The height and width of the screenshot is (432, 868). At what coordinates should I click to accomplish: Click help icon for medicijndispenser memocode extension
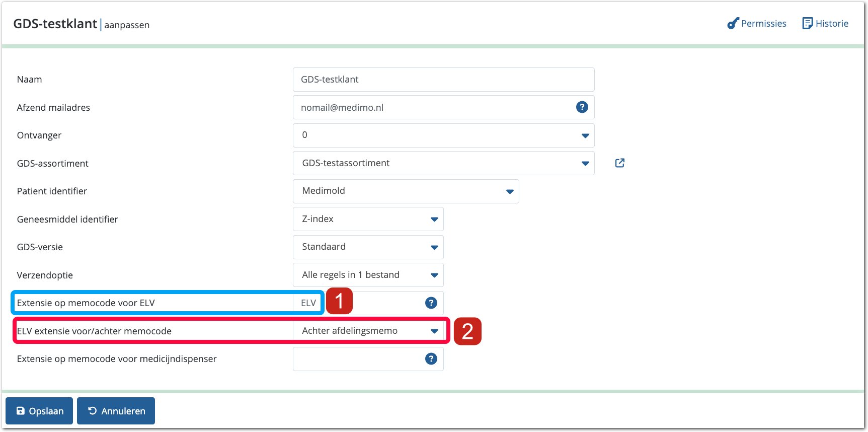pyautogui.click(x=431, y=359)
